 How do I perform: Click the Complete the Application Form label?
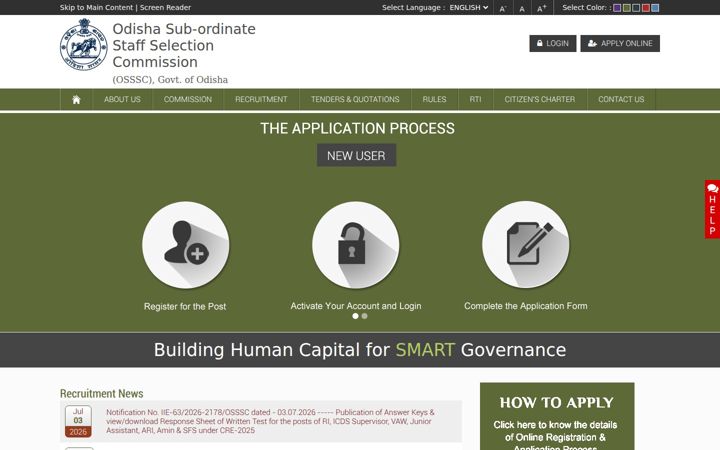pyautogui.click(x=526, y=306)
